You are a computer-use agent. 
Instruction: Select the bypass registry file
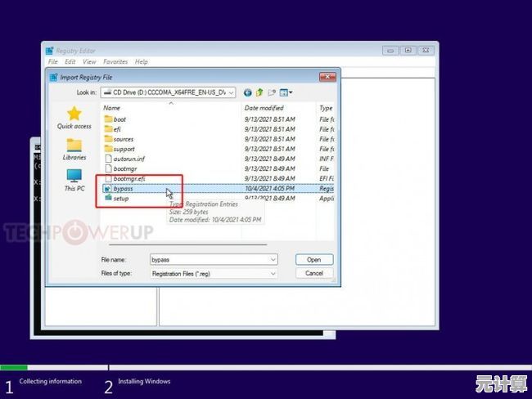pos(123,188)
